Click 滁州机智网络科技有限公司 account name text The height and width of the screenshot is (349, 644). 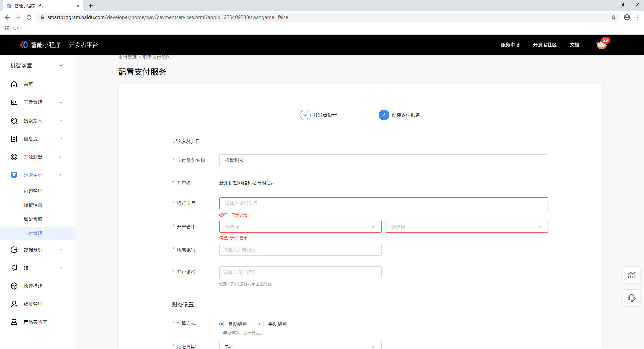point(247,183)
